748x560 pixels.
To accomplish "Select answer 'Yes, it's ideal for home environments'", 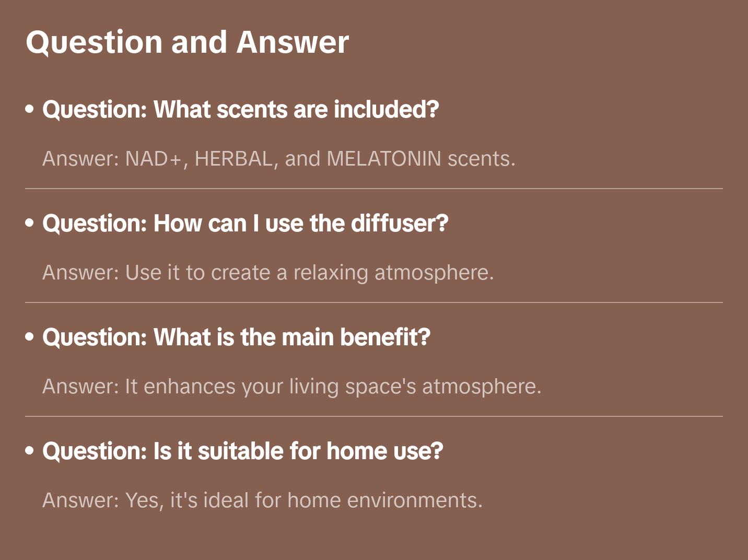I will coord(263,500).
